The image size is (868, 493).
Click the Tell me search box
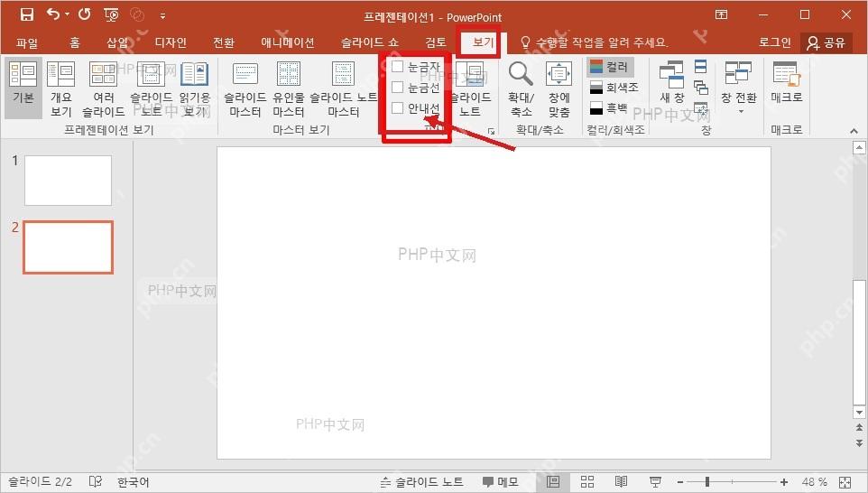(x=595, y=42)
